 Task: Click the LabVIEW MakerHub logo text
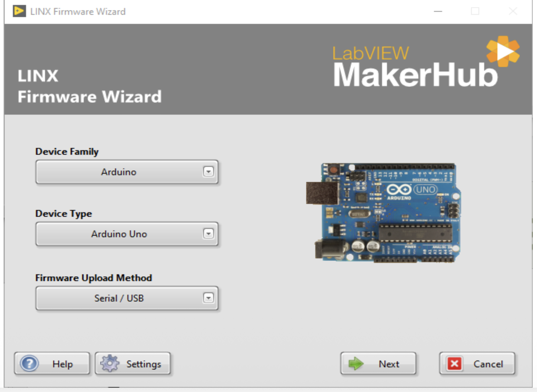pos(415,66)
